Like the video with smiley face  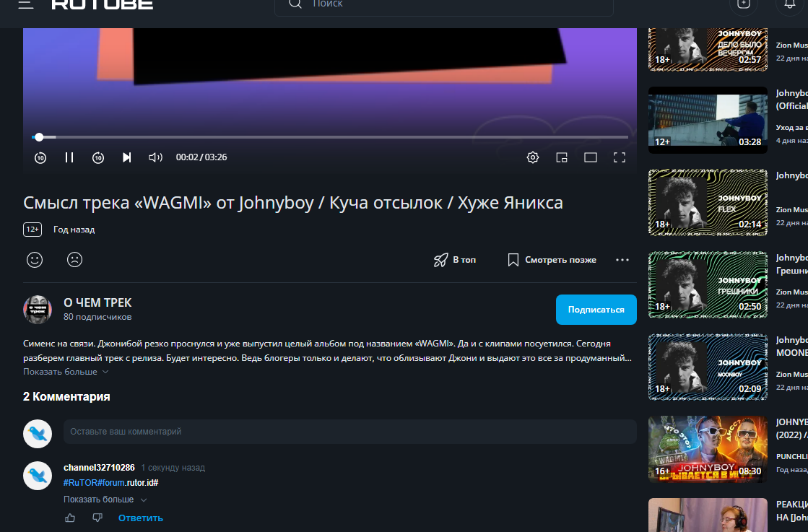point(35,260)
